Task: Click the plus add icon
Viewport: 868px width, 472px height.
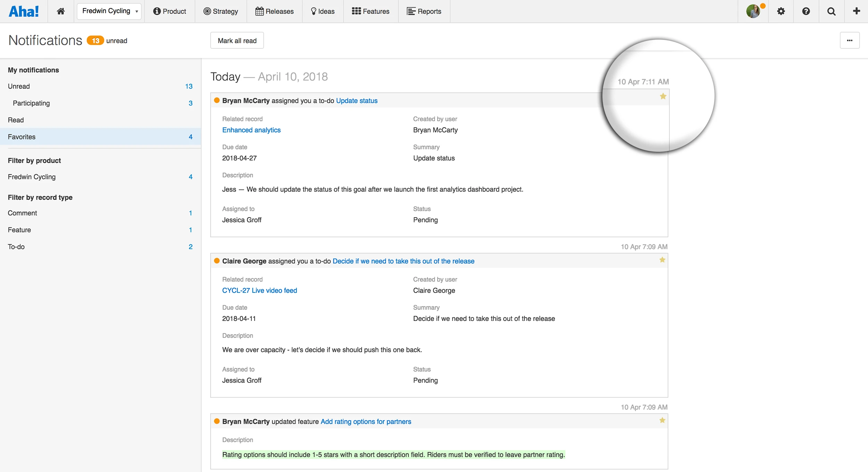Action: pos(856,11)
